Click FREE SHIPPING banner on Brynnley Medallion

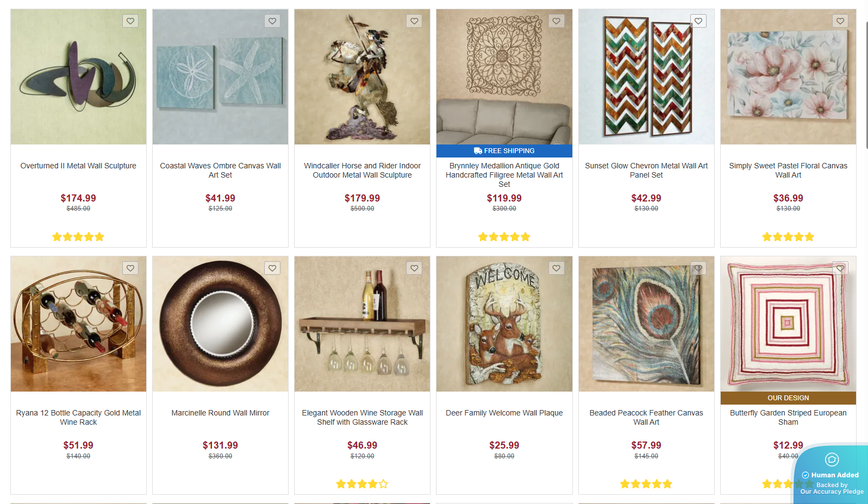click(504, 151)
